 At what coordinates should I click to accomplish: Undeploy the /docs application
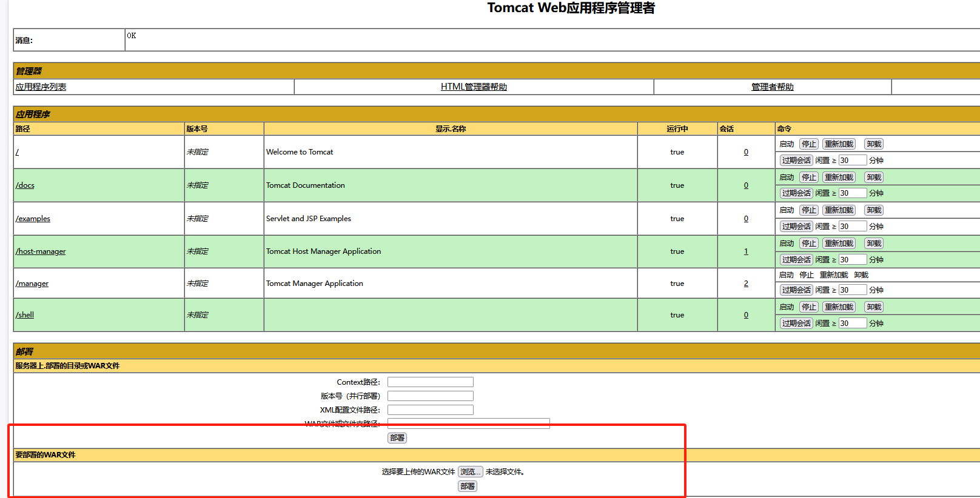click(874, 178)
